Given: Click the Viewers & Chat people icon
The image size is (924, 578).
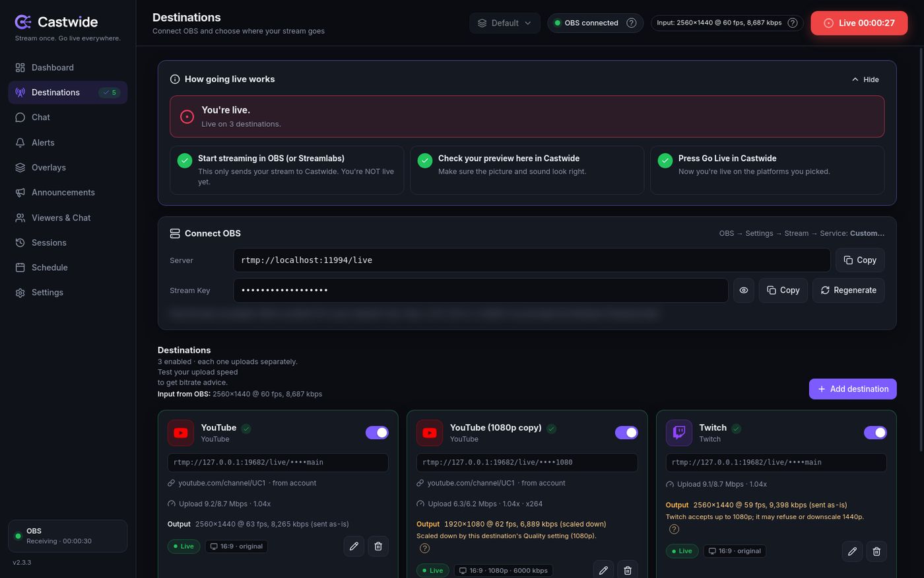Looking at the screenshot, I should [20, 217].
